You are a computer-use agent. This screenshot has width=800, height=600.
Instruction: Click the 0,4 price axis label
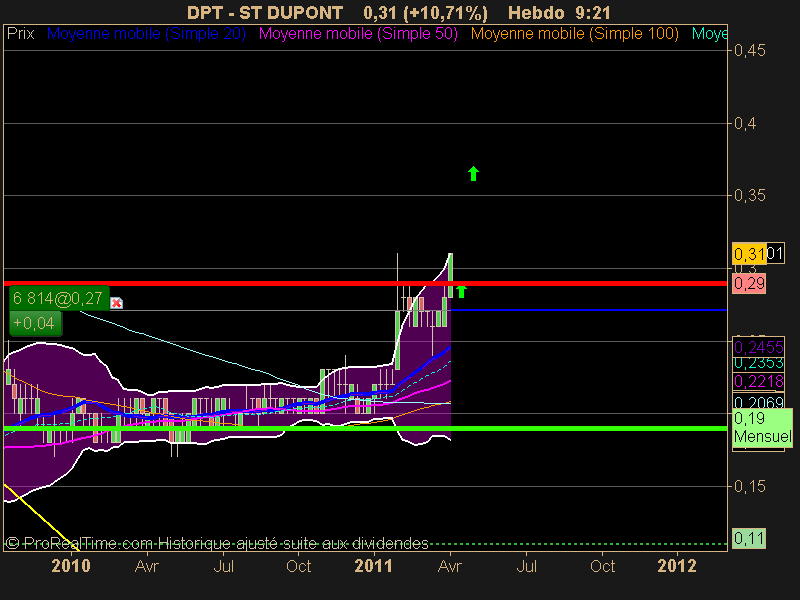(745, 123)
